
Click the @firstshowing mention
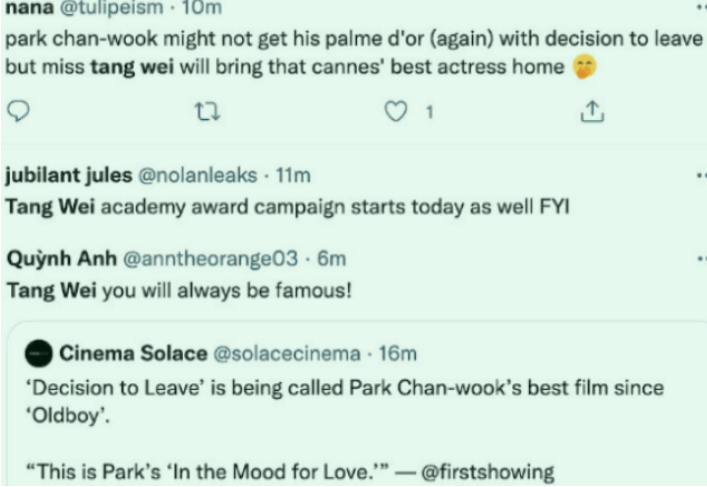point(487,472)
